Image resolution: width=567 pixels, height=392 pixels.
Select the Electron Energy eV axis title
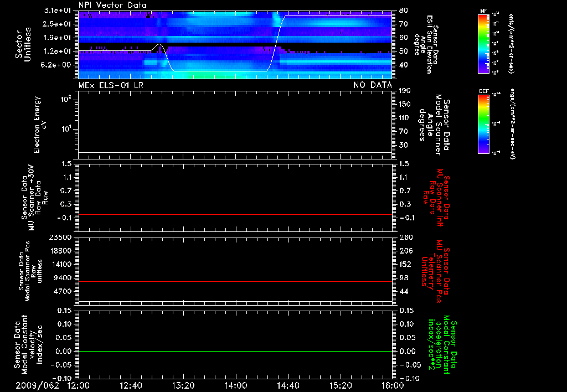[40, 125]
